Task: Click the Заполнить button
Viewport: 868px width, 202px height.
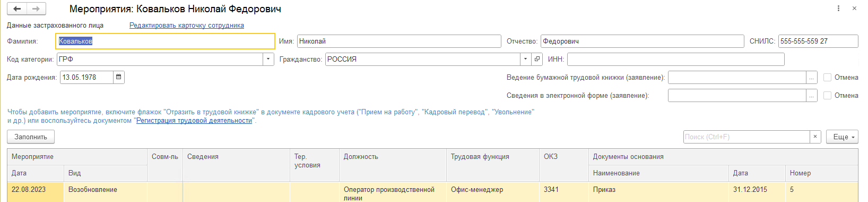Action: pos(31,137)
